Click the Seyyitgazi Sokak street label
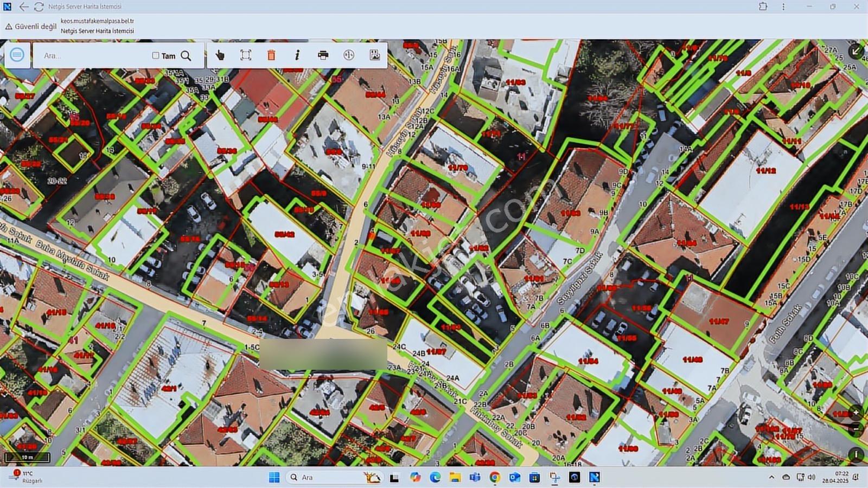Viewport: 868px width, 488px height. 580,278
